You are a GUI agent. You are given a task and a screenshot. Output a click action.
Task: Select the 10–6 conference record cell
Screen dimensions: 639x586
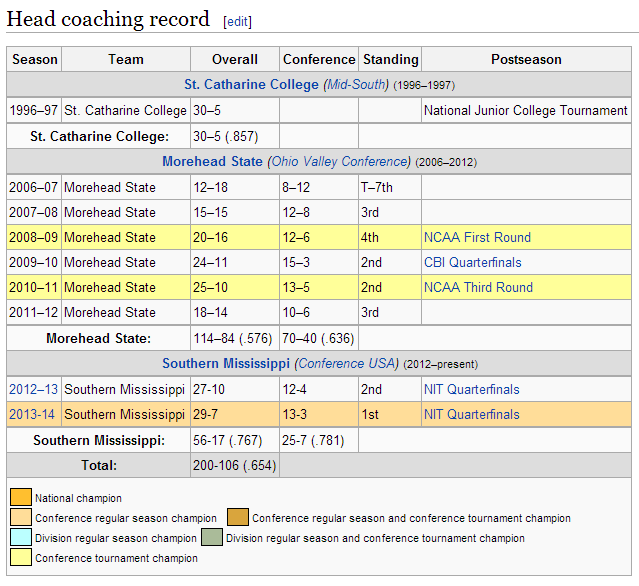(319, 312)
